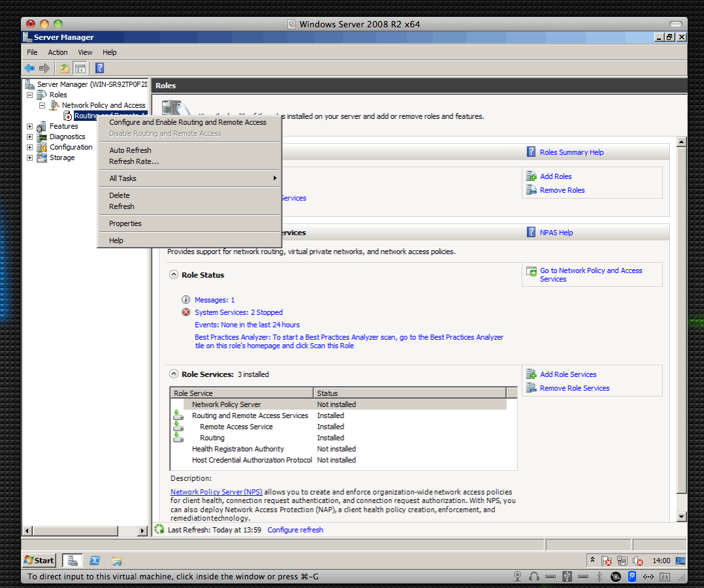The image size is (704, 588).
Task: Open the All Tasks submenu
Action: click(189, 178)
